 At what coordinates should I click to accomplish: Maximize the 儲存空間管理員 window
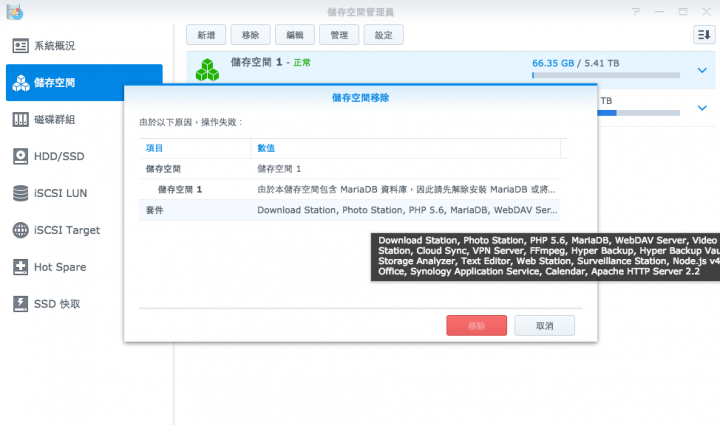pyautogui.click(x=683, y=11)
